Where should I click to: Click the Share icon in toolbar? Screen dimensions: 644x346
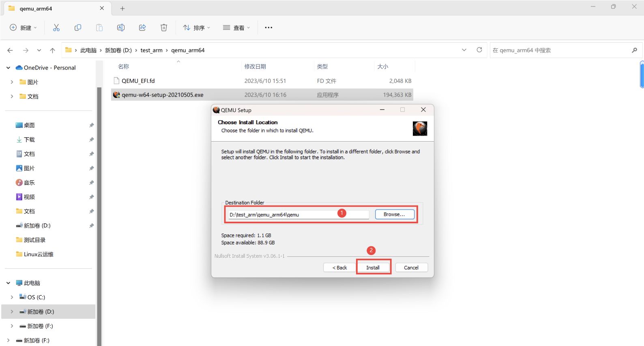142,28
